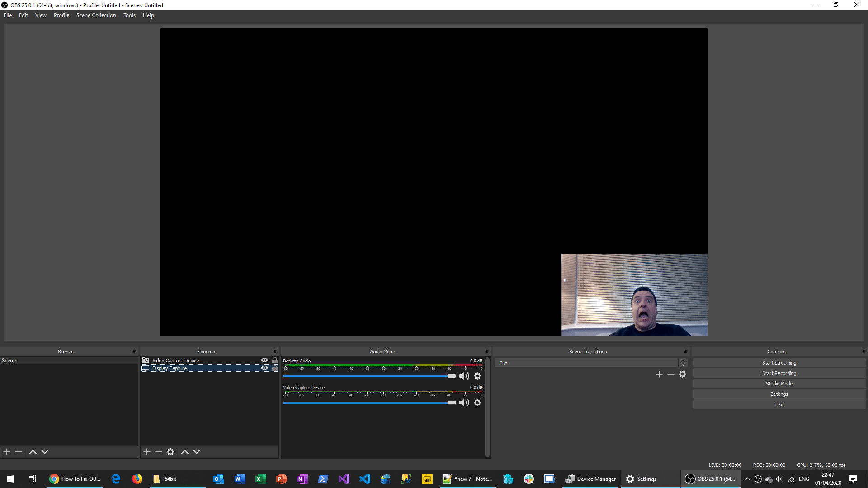Toggle Display Capture source visibility
Viewport: 868px width, 488px height.
pos(264,368)
